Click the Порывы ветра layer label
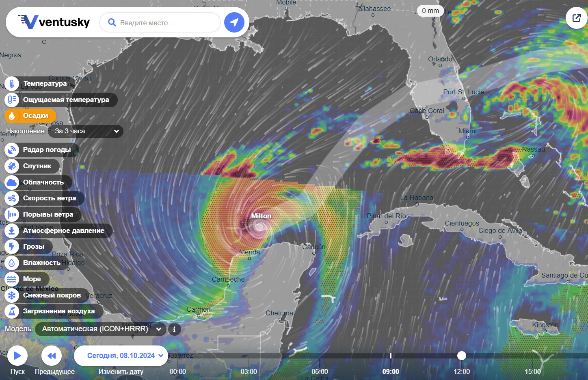Image resolution: width=588 pixels, height=380 pixels. [48, 214]
